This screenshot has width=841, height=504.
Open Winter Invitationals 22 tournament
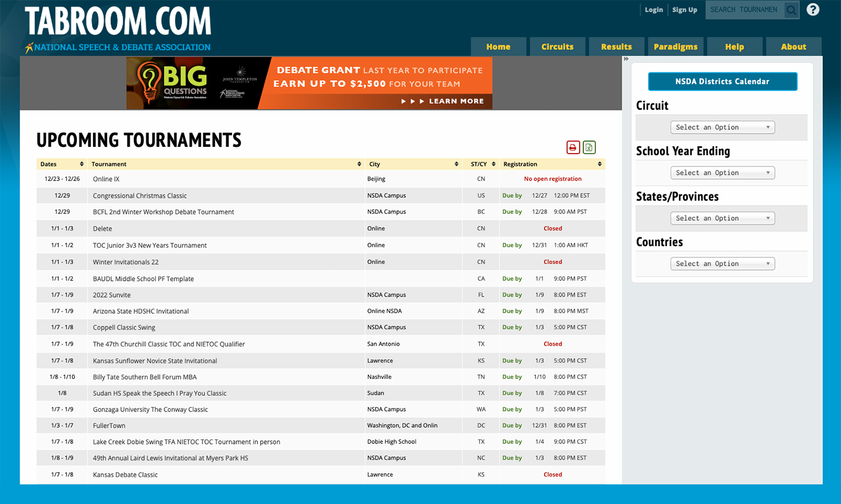coord(126,262)
